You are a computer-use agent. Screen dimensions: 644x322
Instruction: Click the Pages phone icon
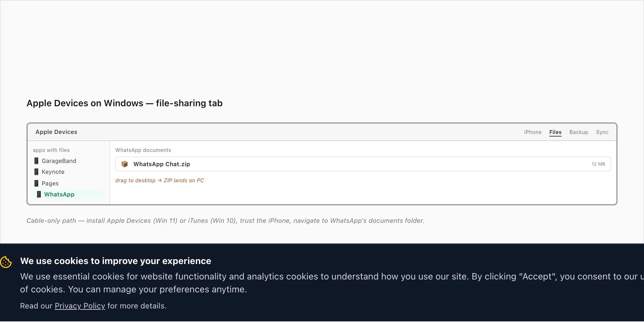click(36, 184)
